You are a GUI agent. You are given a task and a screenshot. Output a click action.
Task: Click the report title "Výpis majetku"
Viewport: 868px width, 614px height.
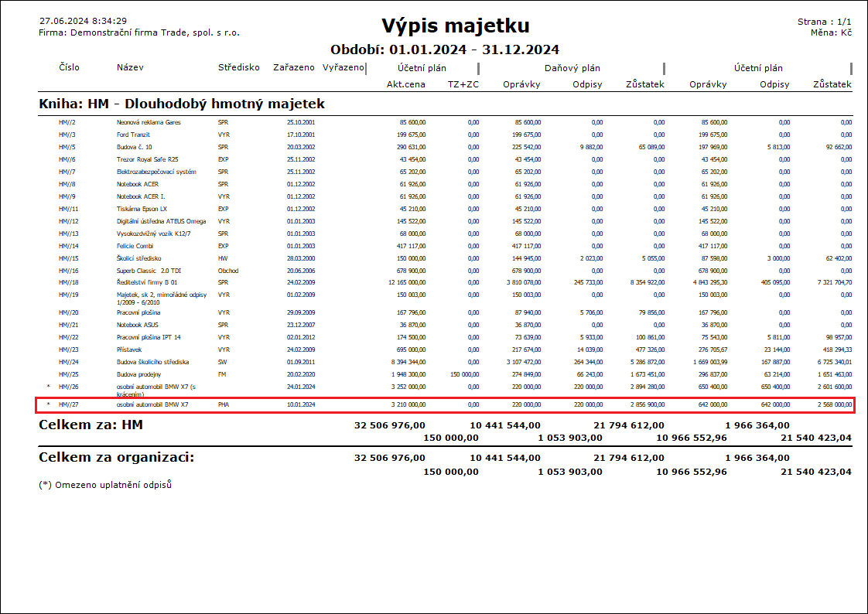pos(456,26)
